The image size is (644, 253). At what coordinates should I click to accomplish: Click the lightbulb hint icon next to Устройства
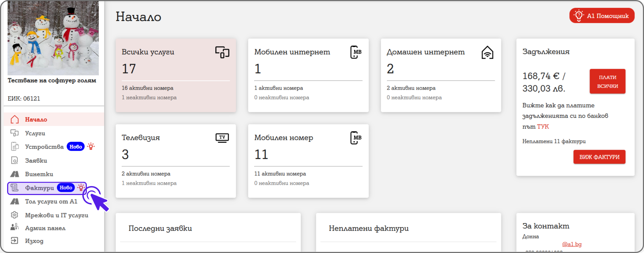(x=91, y=147)
